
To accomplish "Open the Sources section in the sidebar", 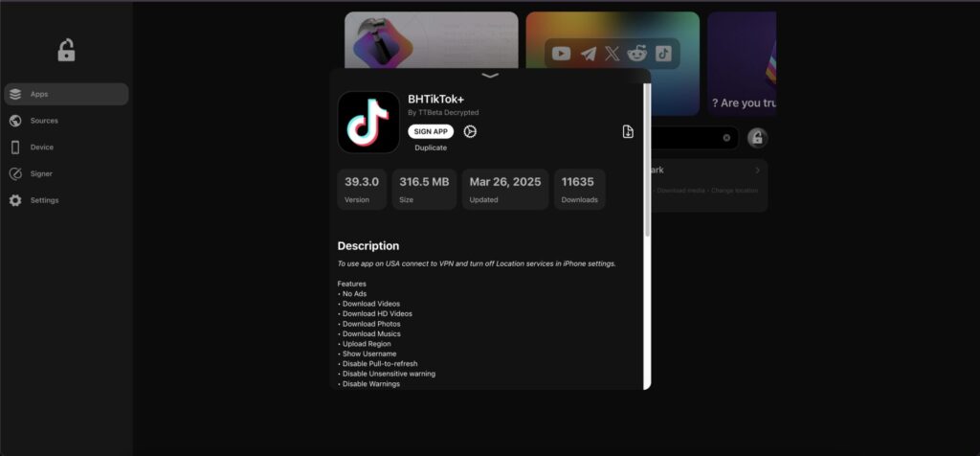I will (x=66, y=121).
